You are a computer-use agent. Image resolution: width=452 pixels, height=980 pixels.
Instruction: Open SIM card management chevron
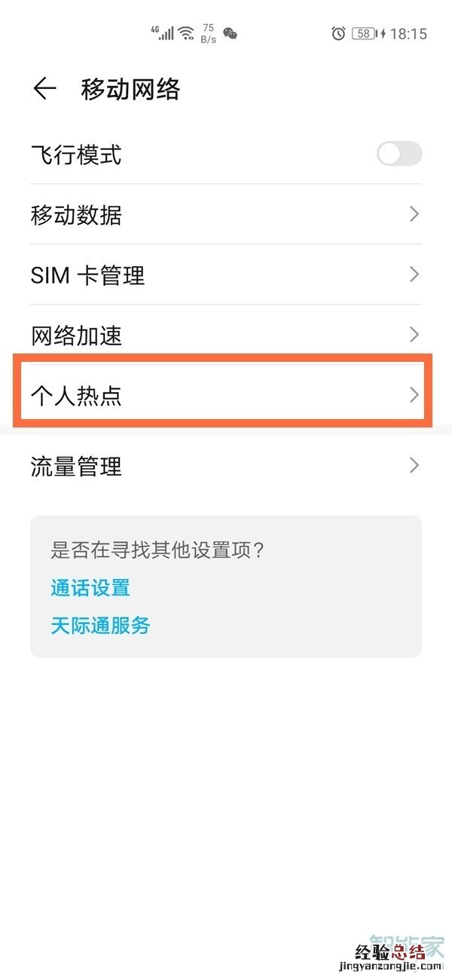414,274
